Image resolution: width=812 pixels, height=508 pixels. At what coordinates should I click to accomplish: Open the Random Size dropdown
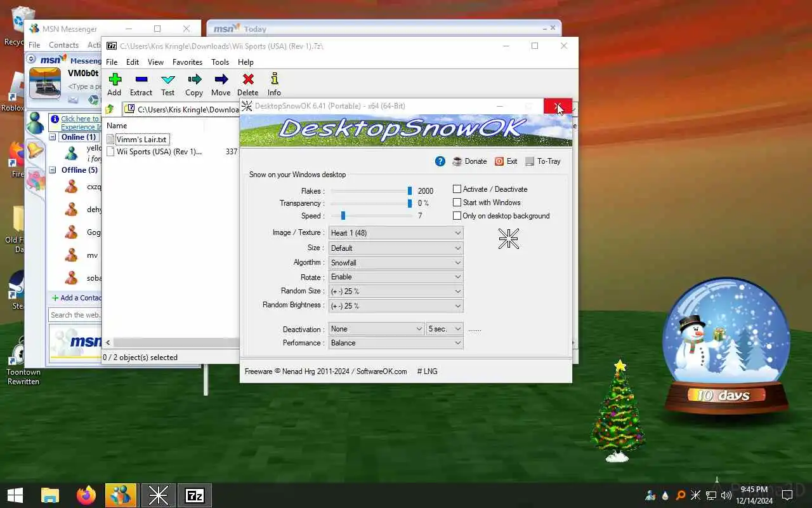pos(396,291)
